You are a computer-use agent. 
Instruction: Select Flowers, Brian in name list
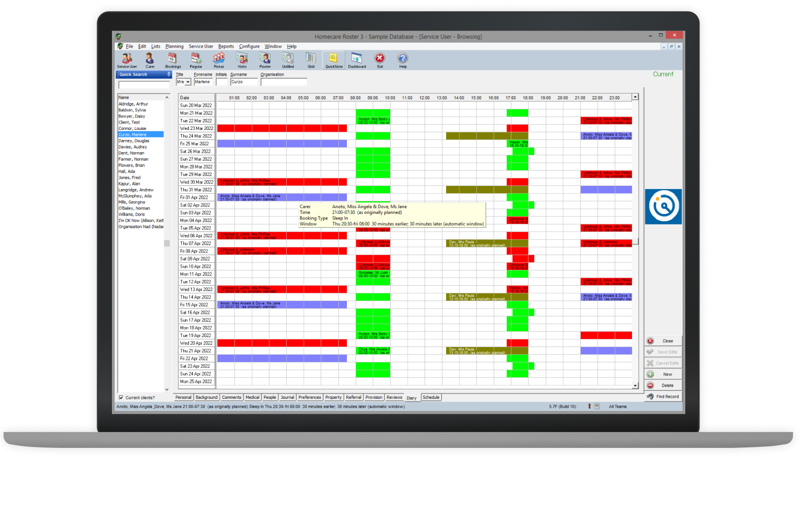(140, 165)
